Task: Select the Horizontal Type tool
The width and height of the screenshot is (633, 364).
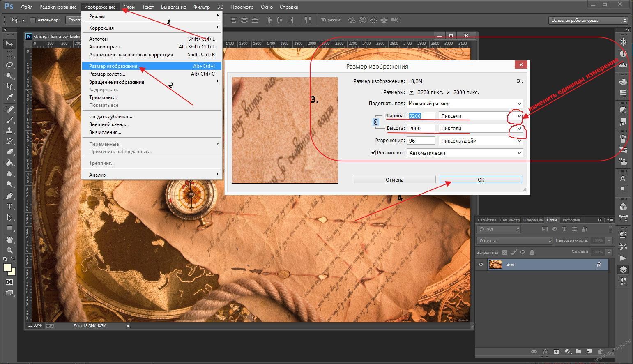Action: click(9, 207)
